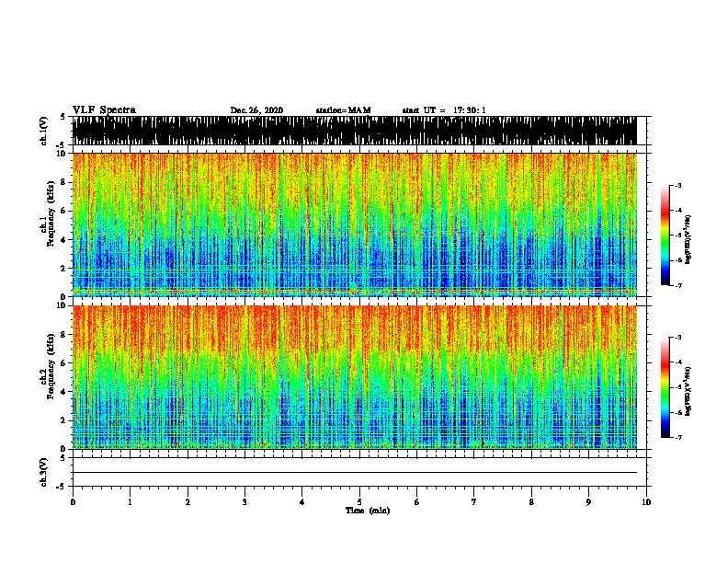Click inside the ch.1 black waveform panel
The height and width of the screenshot is (563, 728).
(354, 131)
